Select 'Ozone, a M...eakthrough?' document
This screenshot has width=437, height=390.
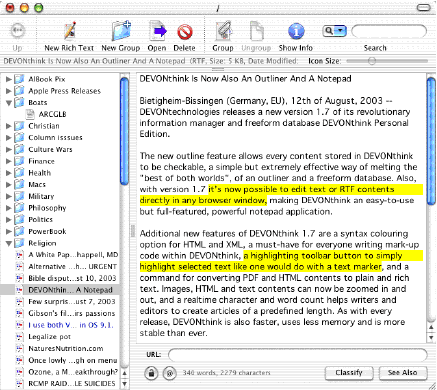73,372
